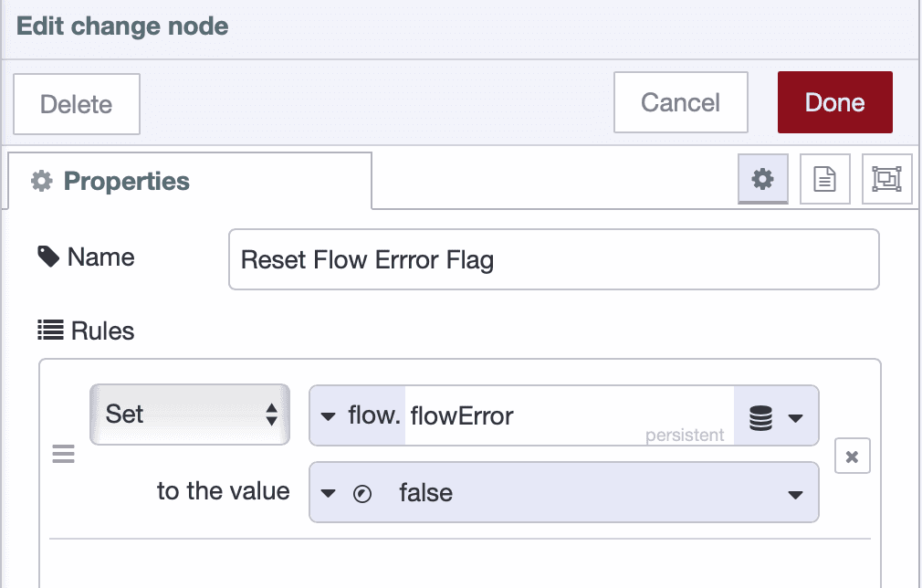
Task: Open the node properties gear panel
Action: [x=763, y=179]
